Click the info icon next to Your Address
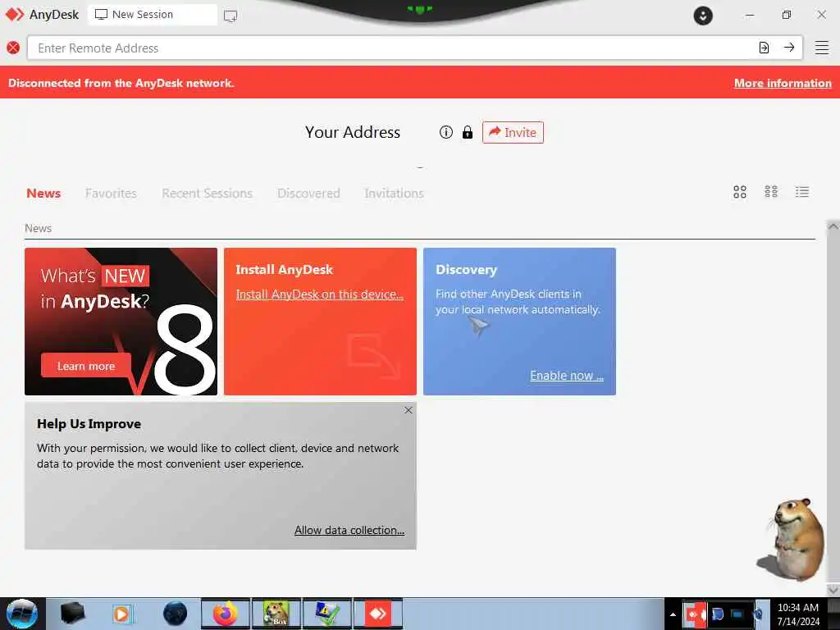 pos(446,132)
